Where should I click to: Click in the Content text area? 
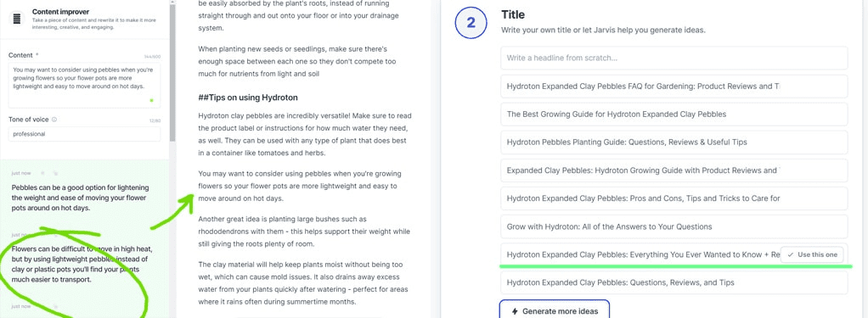pos(85,85)
